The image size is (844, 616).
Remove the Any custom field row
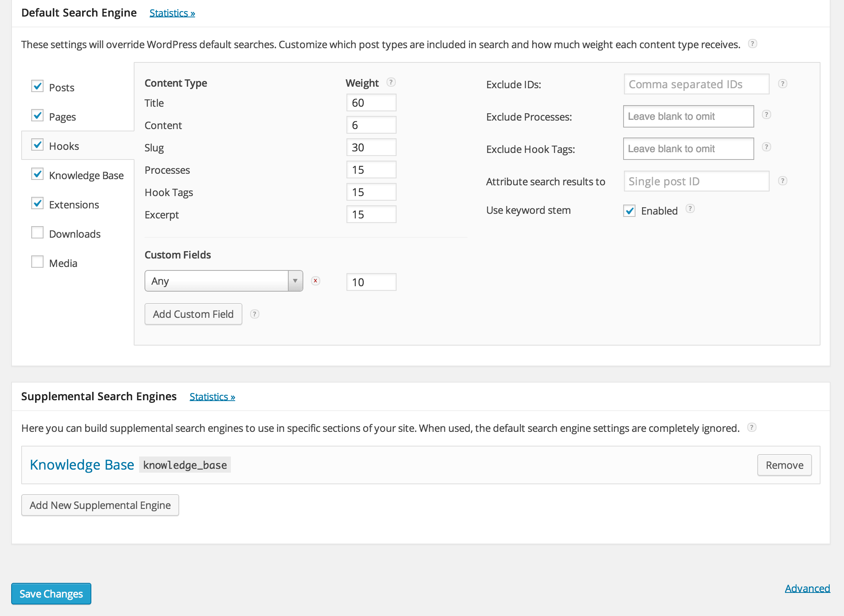(x=315, y=281)
